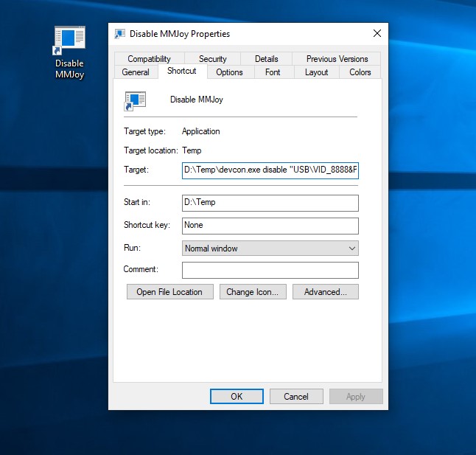This screenshot has height=455, width=476.
Task: Click Cancel to dismiss the dialog
Action: [296, 397]
